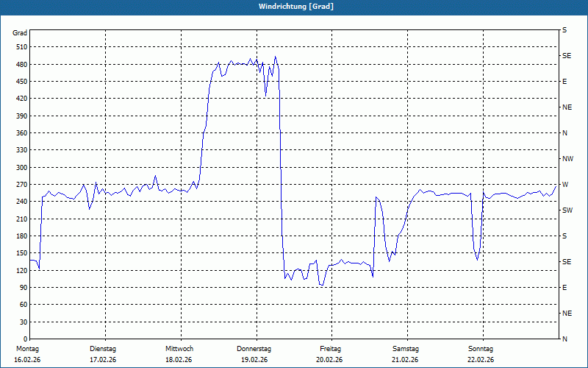
Task: Click the 360 value on left axis
Action: [22, 133]
